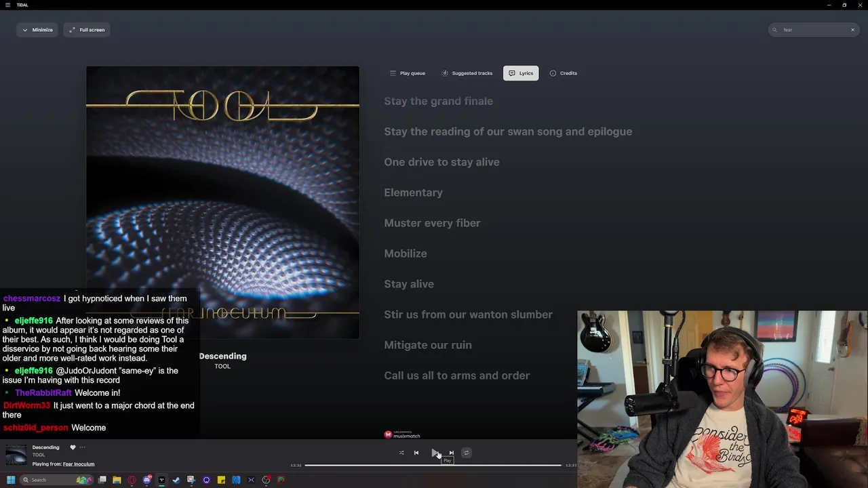Open the TIDAL hamburger menu
Screen dimensions: 868x488
point(7,5)
